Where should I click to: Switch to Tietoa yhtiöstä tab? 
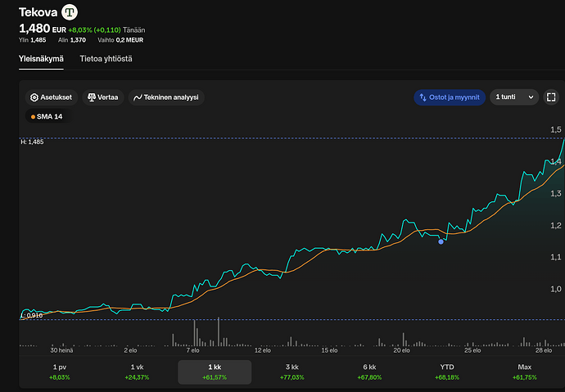tap(106, 59)
